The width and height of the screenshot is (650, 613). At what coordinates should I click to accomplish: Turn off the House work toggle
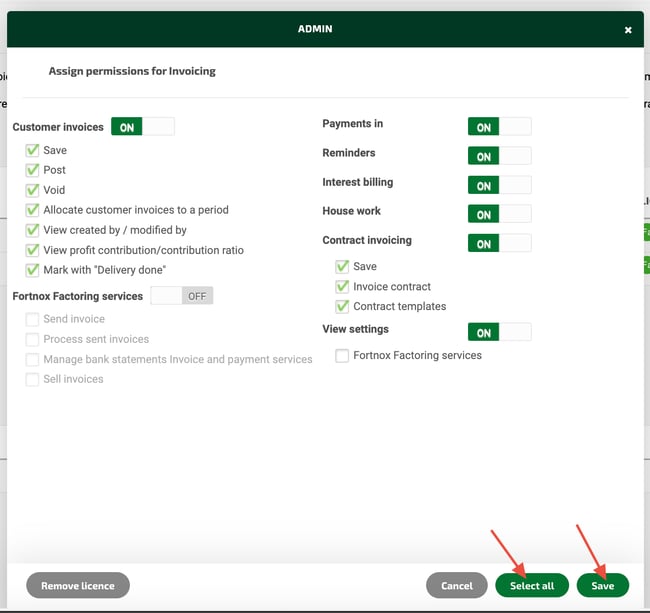[499, 214]
